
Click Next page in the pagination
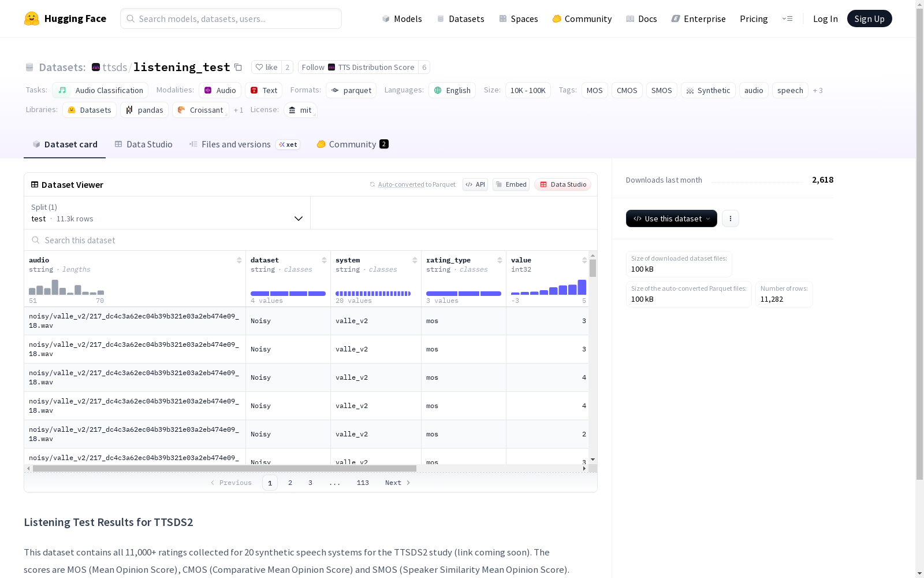point(398,483)
